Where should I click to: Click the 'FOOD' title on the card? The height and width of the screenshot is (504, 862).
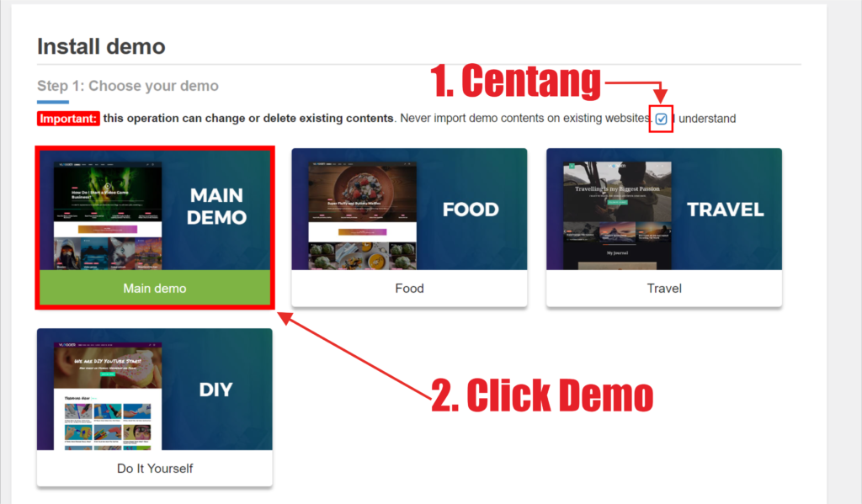[471, 210]
